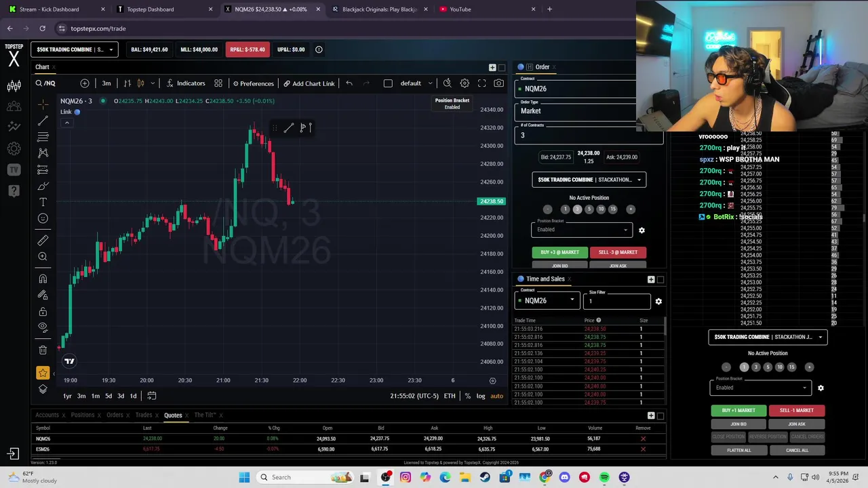Open Spotify from the taskbar
The image size is (868, 488).
[x=604, y=477]
